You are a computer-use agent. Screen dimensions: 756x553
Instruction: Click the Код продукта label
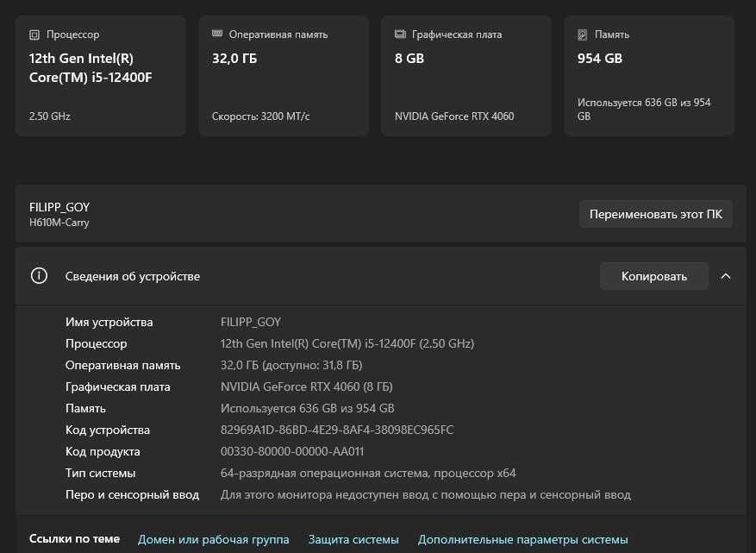(103, 452)
